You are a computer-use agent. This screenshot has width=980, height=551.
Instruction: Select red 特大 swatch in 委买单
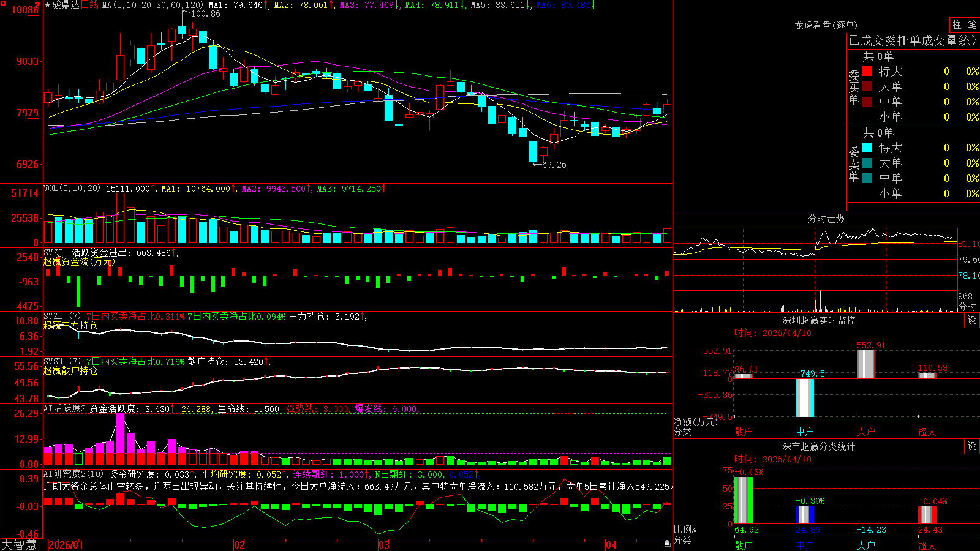click(867, 72)
